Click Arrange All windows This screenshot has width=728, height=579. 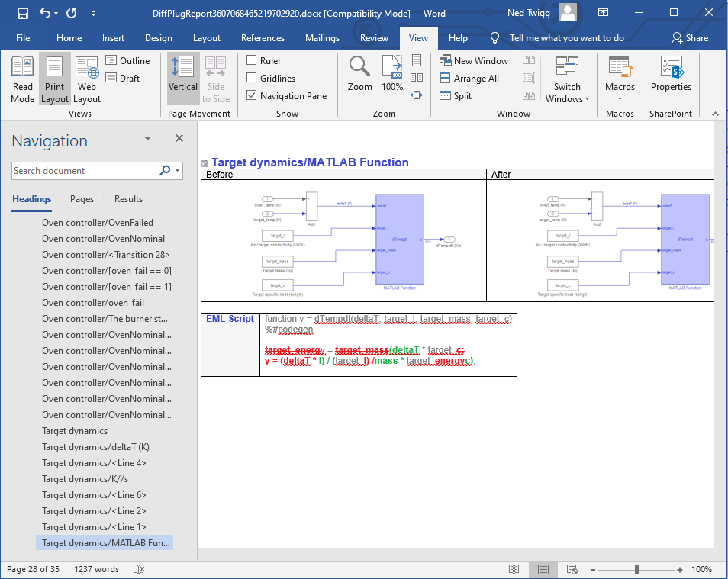click(x=469, y=79)
